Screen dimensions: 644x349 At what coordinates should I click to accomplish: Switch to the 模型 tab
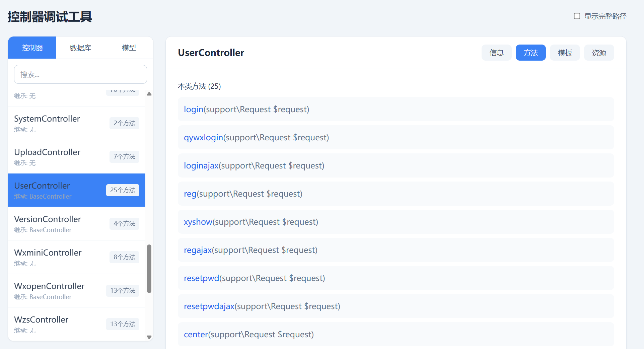coord(129,48)
